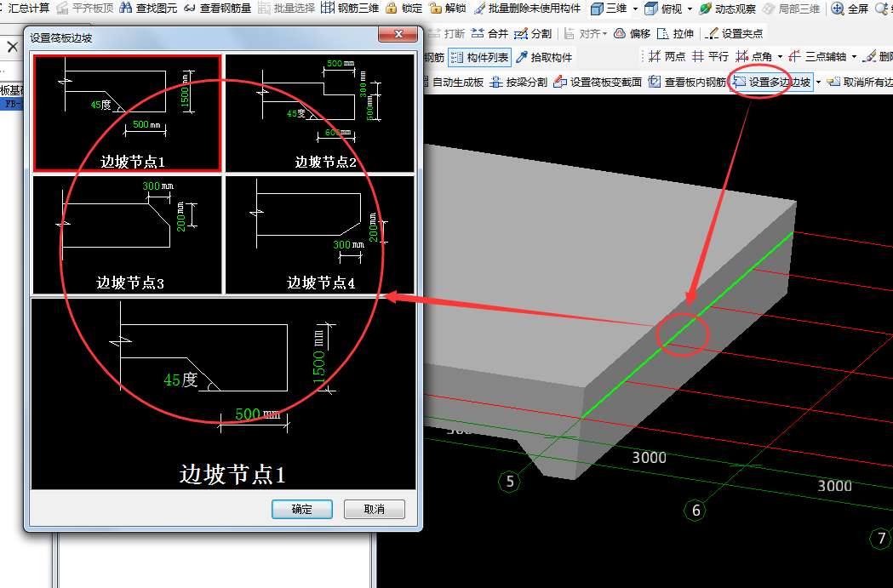Click 设置多边边坡 toolbar button
The image size is (893, 588).
pyautogui.click(x=772, y=82)
